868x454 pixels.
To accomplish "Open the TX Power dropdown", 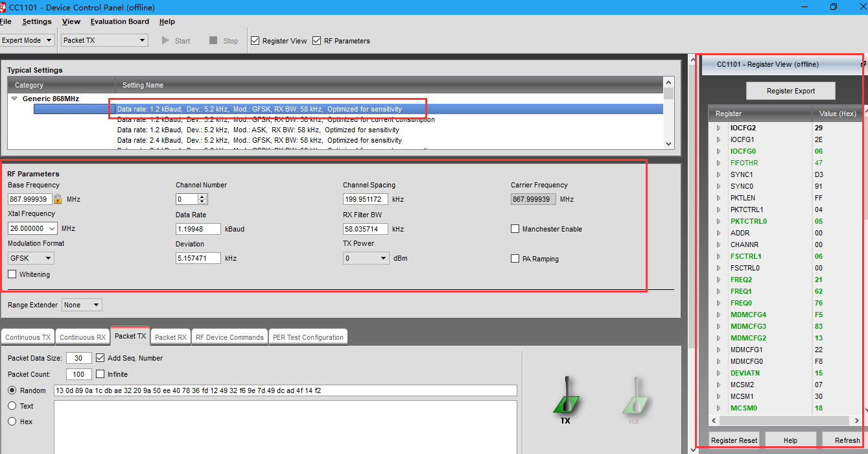I will tap(366, 258).
